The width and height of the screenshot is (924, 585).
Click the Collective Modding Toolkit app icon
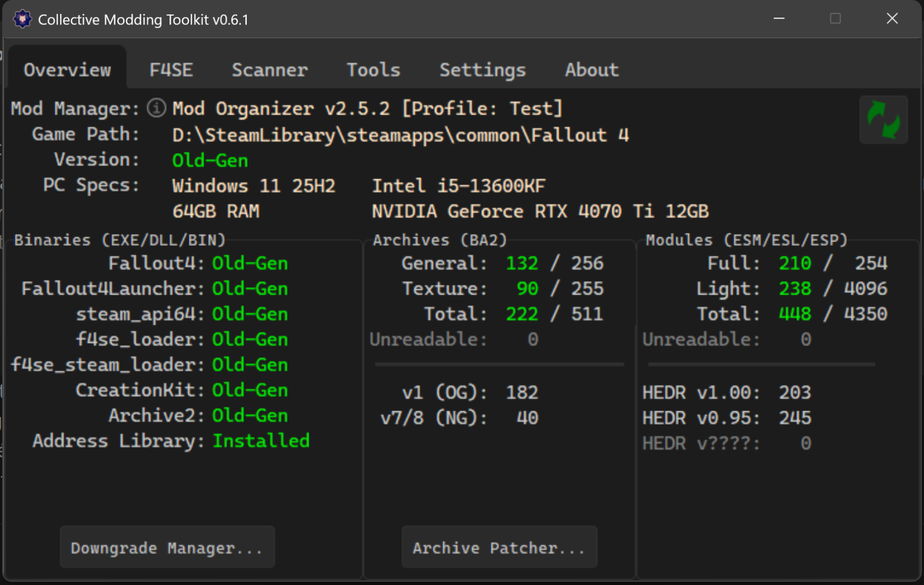point(22,19)
